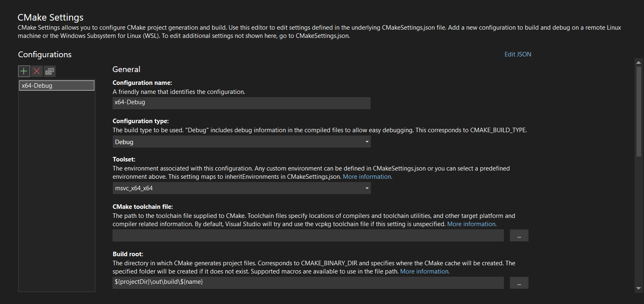Screen dimensions: 644x304
Task: Open Toolset msvc_x64_x64 dropdown
Action: coord(241,188)
